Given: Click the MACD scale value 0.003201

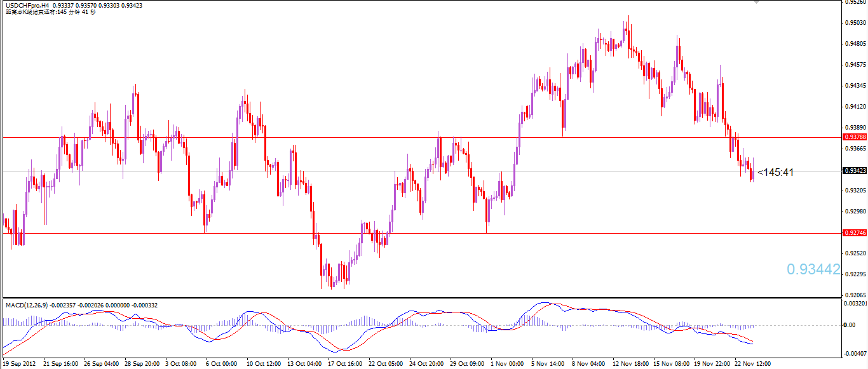Looking at the screenshot, I should pyautogui.click(x=855, y=304).
